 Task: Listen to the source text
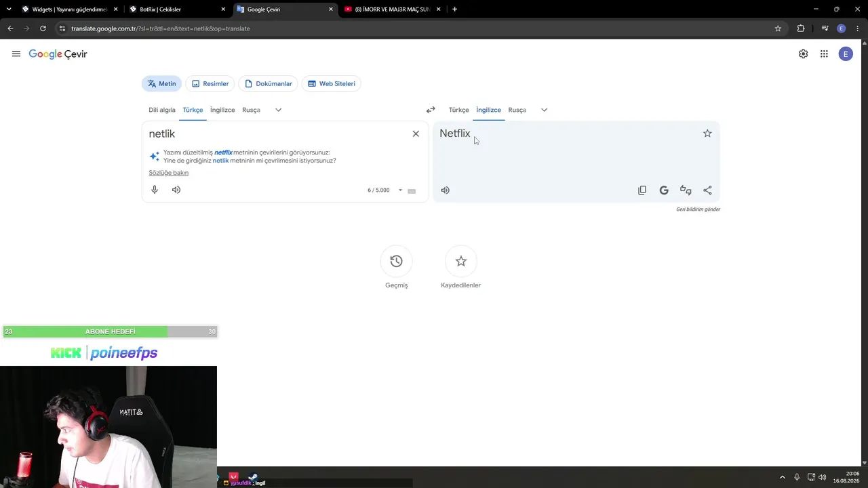tap(176, 190)
